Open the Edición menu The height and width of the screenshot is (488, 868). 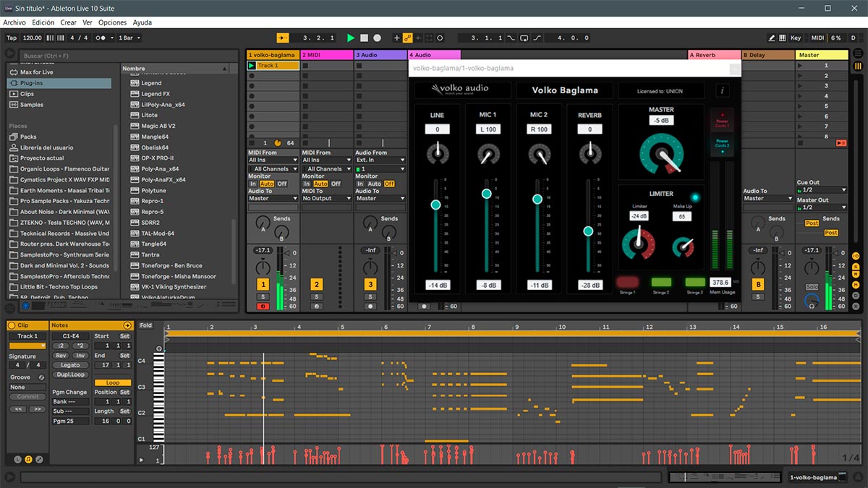pyautogui.click(x=43, y=22)
